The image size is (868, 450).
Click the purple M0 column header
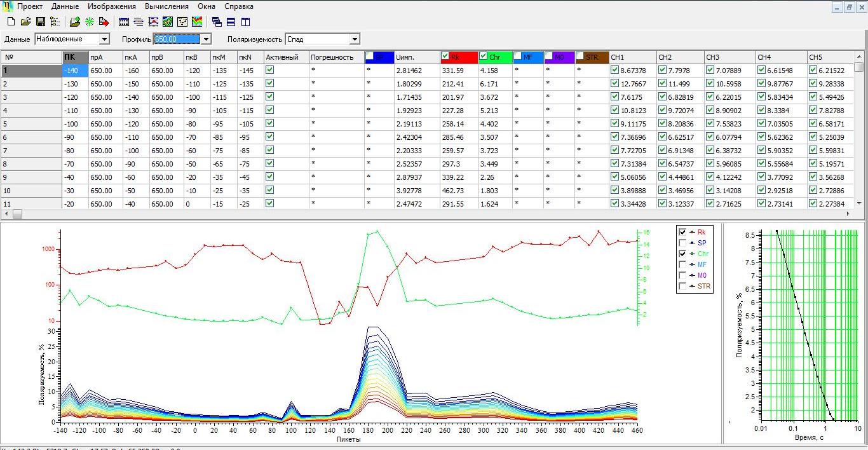tap(559, 57)
